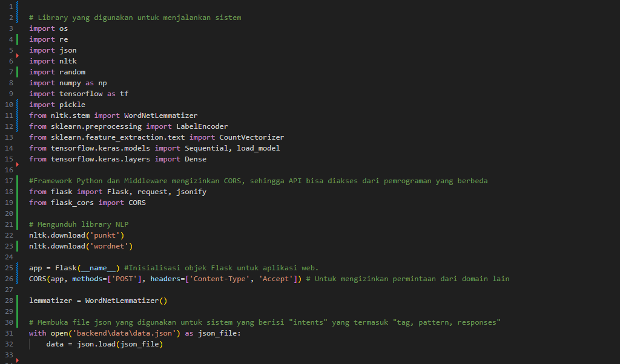Place cursor in the 'punkt' string
The image size is (620, 364).
point(107,235)
